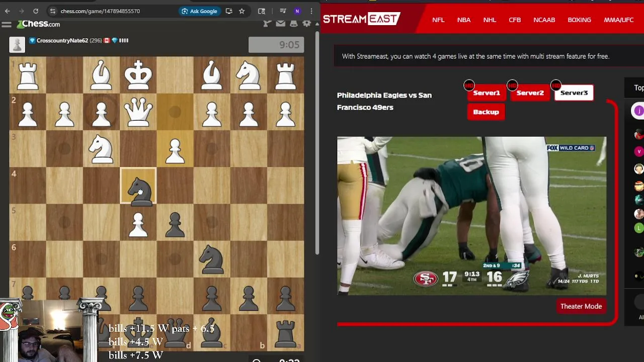Click the Chess.com logo
The width and height of the screenshot is (644, 362).
(38, 24)
